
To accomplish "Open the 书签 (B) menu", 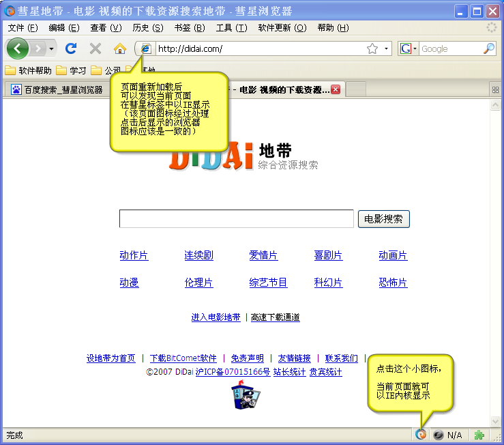I will (190, 28).
